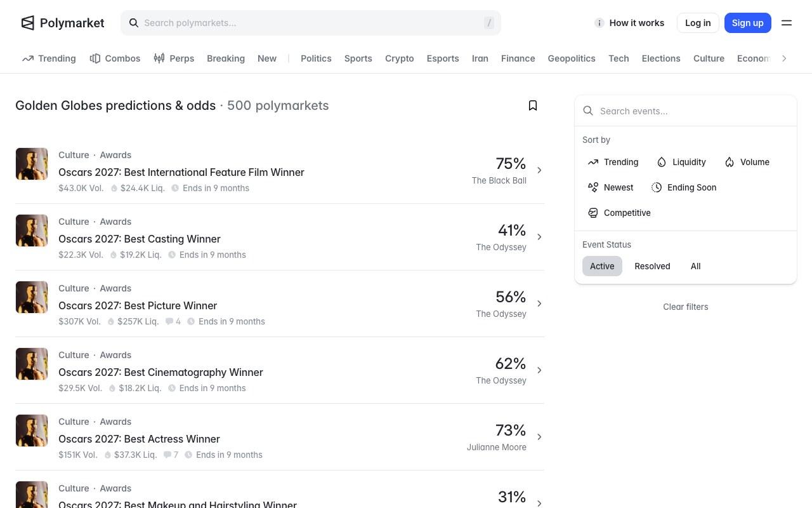Open Oscars 2027: Best Actress Winner title
The image size is (812, 508).
tap(139, 439)
